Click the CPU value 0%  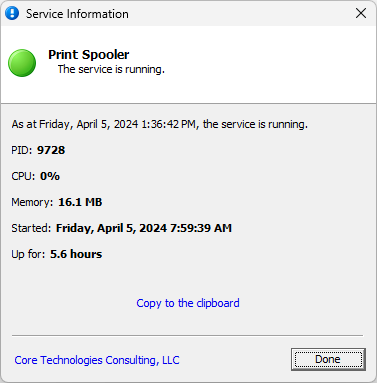(x=50, y=176)
